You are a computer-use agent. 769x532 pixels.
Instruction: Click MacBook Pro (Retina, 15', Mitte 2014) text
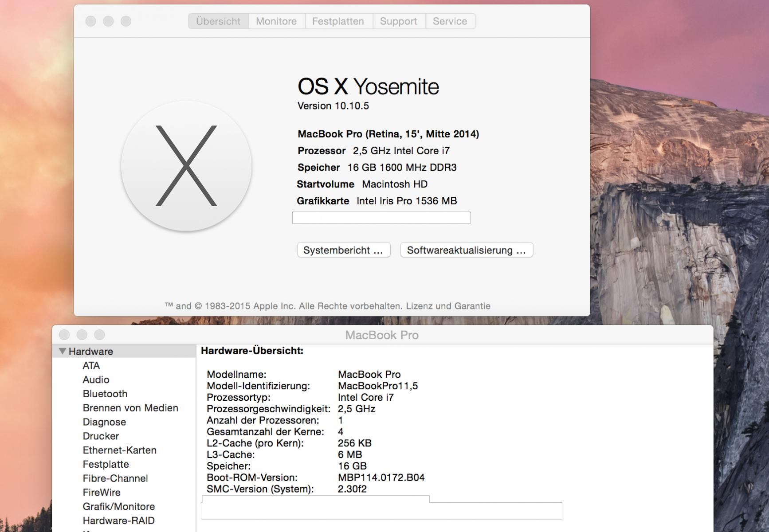click(388, 134)
